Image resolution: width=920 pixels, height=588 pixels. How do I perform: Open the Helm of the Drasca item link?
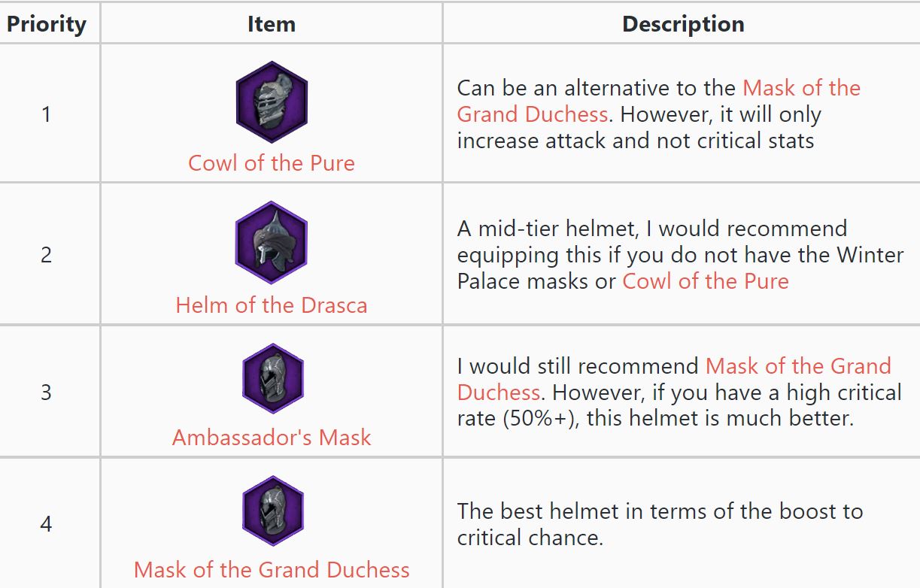(x=272, y=305)
